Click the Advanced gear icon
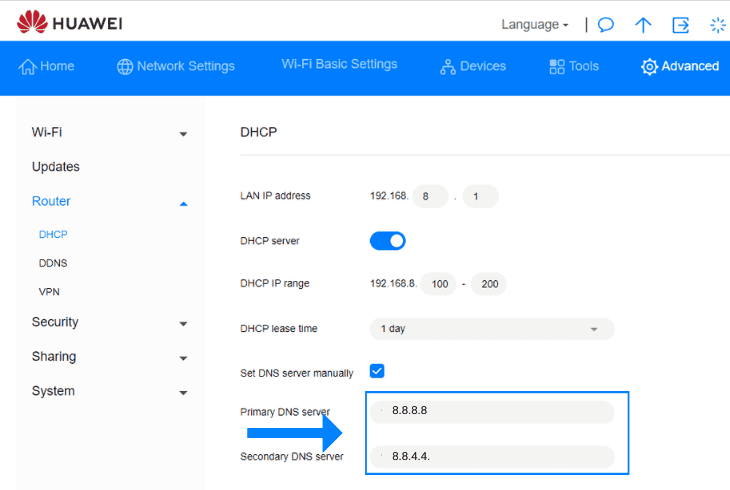The height and width of the screenshot is (490, 730). click(x=649, y=67)
